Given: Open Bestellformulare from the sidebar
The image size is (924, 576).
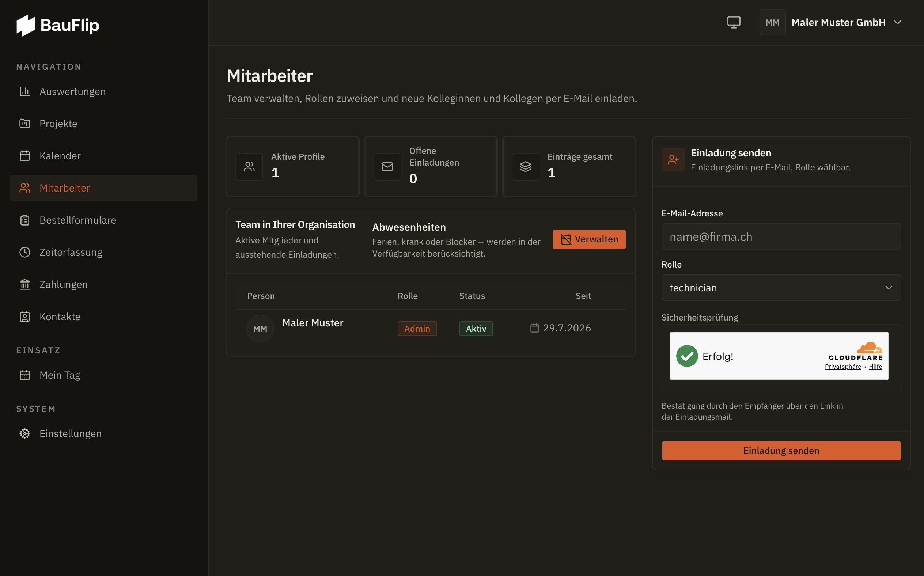Looking at the screenshot, I should (103, 220).
